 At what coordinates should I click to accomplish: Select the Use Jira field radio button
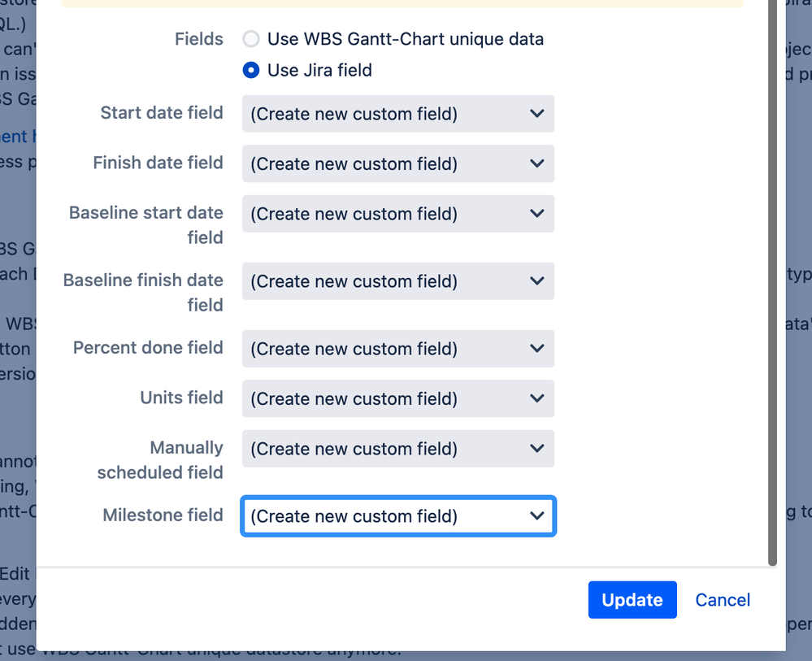(250, 70)
